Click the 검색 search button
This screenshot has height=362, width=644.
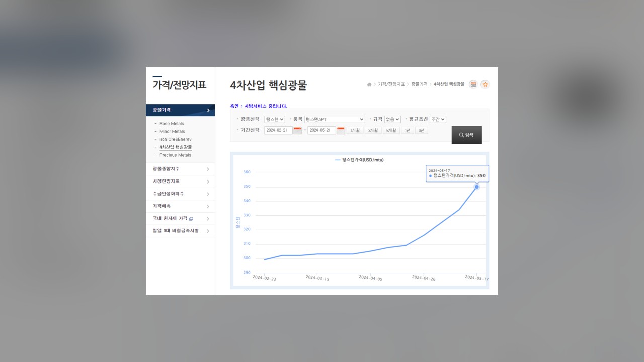pyautogui.click(x=466, y=135)
